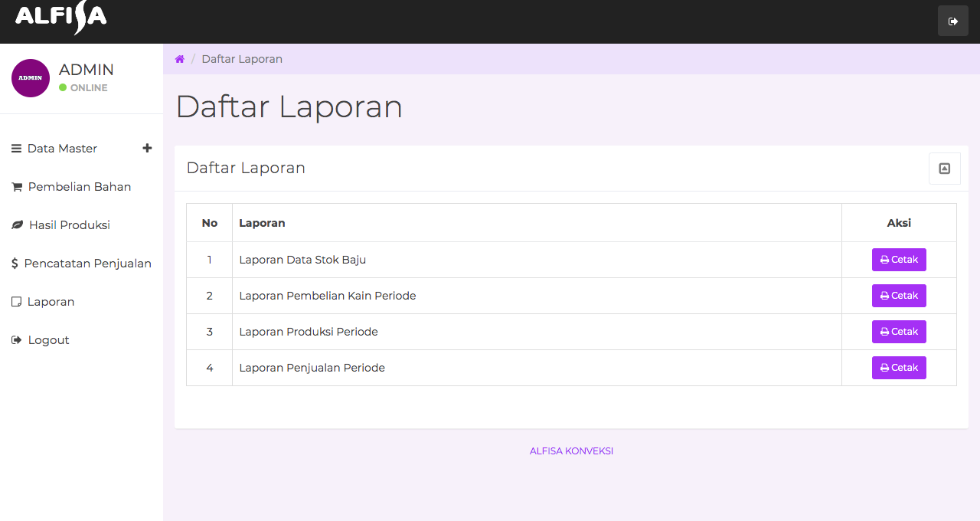Click the sign-out icon in top bar

(952, 21)
